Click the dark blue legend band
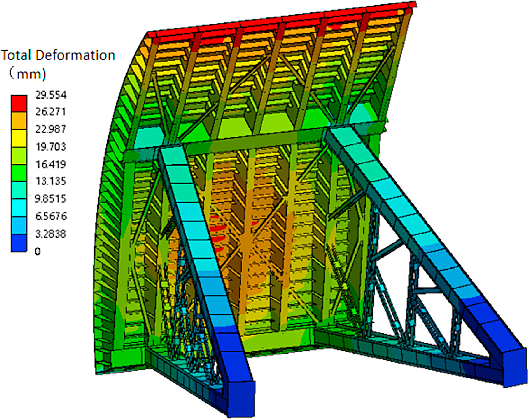The height and width of the screenshot is (420, 529). (x=19, y=243)
